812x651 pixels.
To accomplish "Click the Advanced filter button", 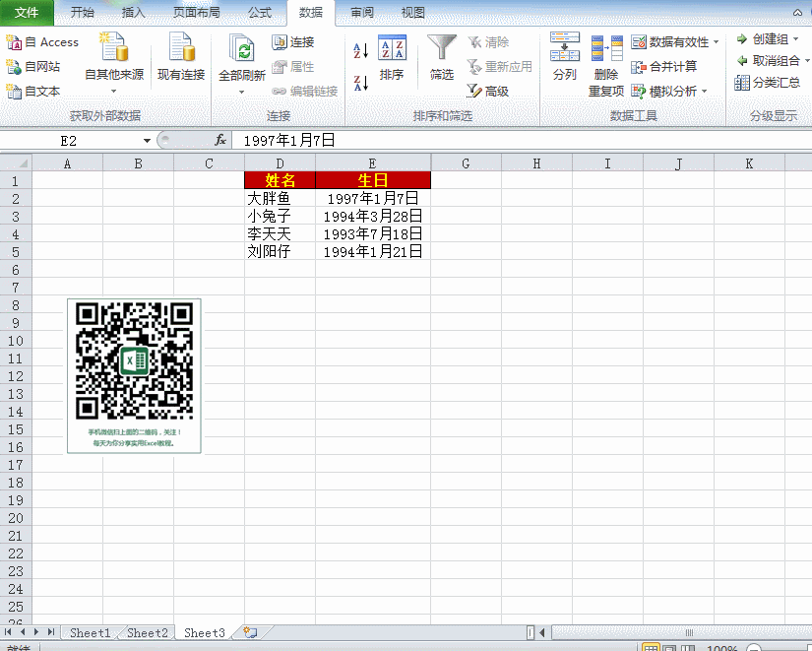I will click(488, 91).
